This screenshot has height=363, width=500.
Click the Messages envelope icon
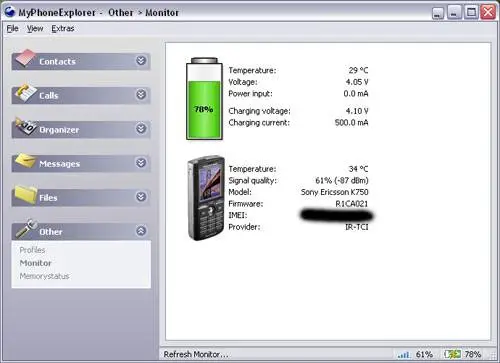pos(25,160)
